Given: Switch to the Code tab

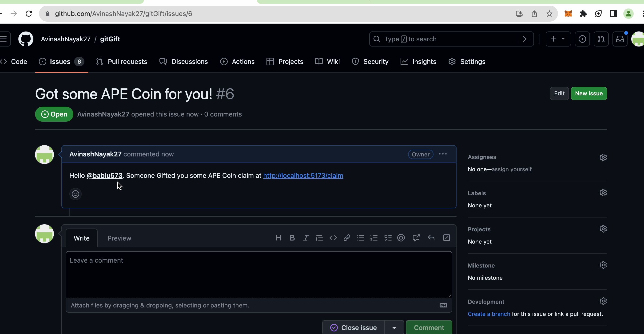Looking at the screenshot, I should tap(14, 62).
